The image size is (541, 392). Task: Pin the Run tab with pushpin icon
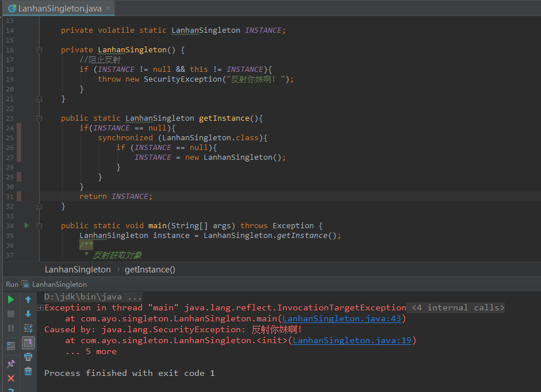click(x=11, y=364)
